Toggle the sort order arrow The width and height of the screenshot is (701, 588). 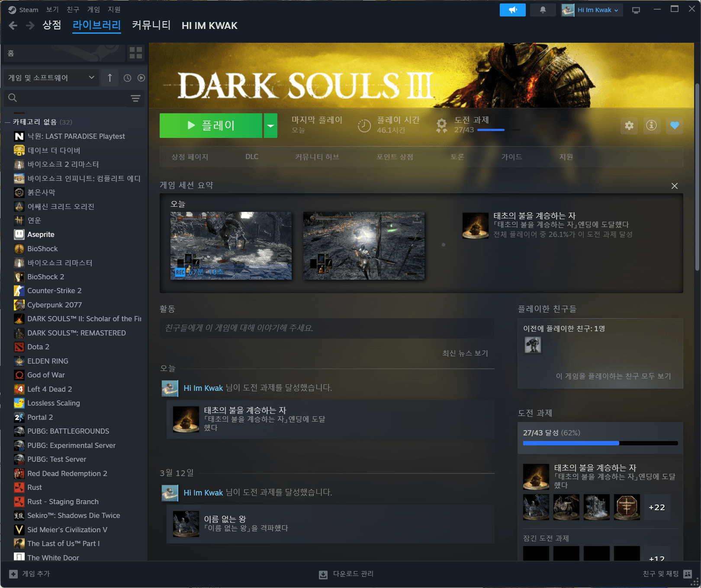pyautogui.click(x=110, y=78)
